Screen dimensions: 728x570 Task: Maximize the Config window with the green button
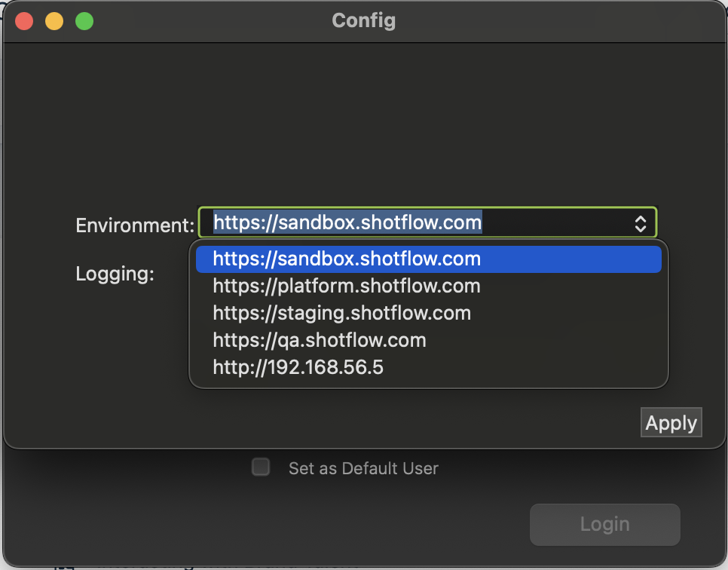pyautogui.click(x=84, y=21)
